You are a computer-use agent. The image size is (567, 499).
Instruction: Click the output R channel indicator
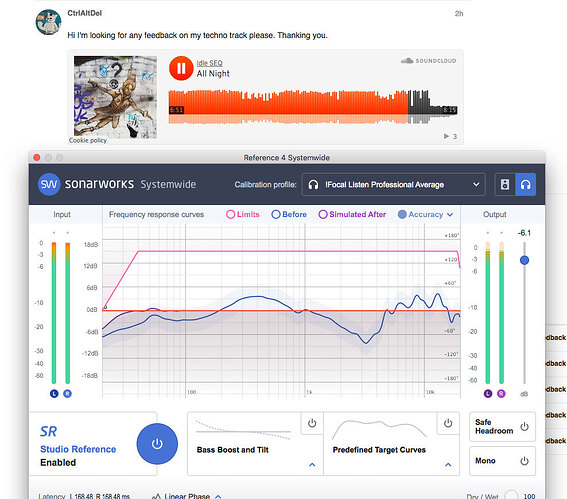click(x=501, y=393)
